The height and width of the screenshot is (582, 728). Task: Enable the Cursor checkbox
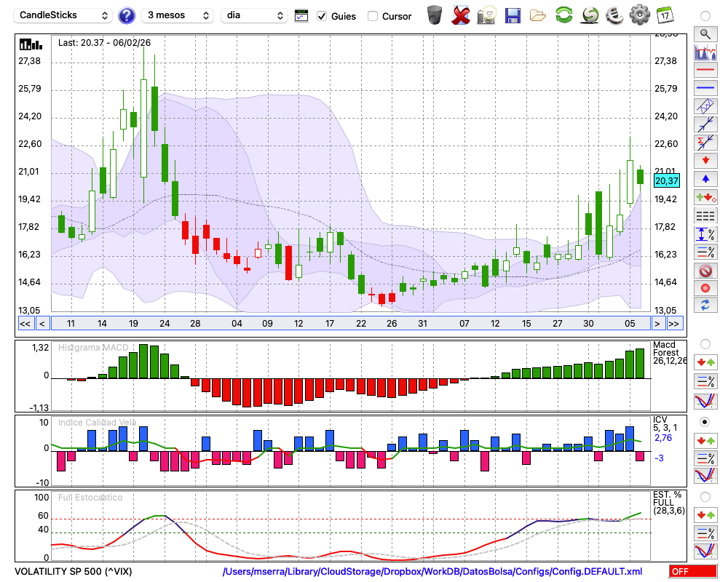[x=373, y=16]
